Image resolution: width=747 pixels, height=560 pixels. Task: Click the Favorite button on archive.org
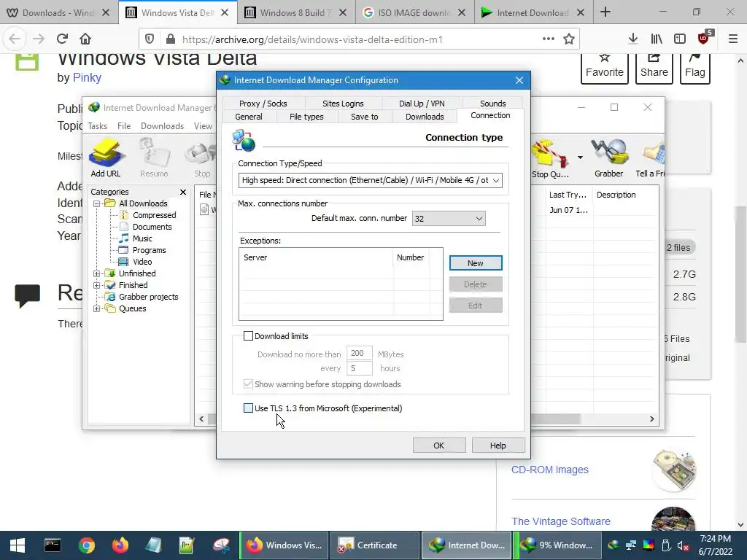pyautogui.click(x=605, y=68)
